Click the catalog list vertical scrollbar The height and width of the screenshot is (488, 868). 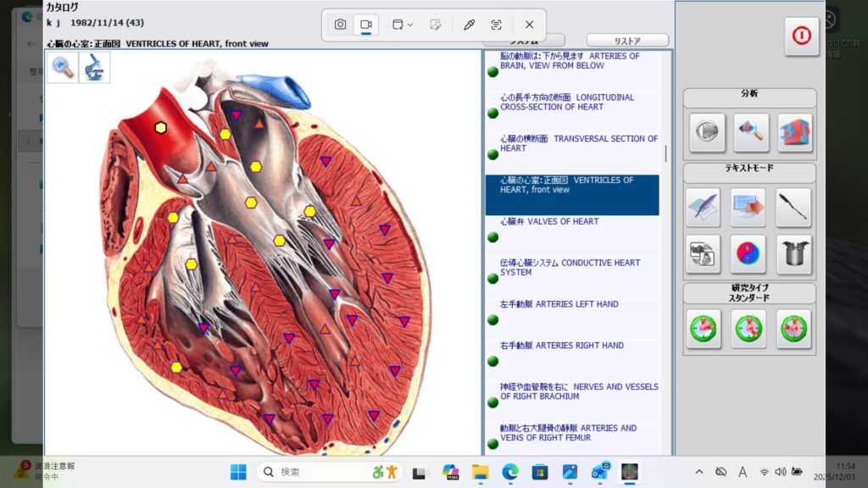coord(665,152)
